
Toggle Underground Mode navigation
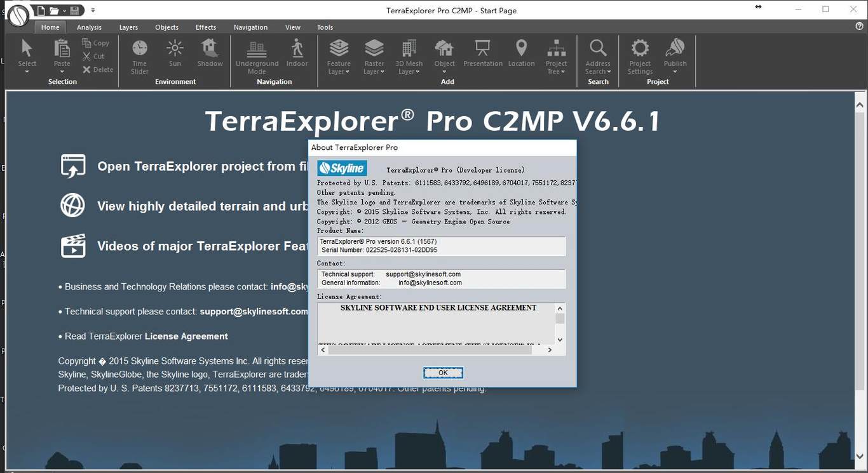tap(257, 57)
